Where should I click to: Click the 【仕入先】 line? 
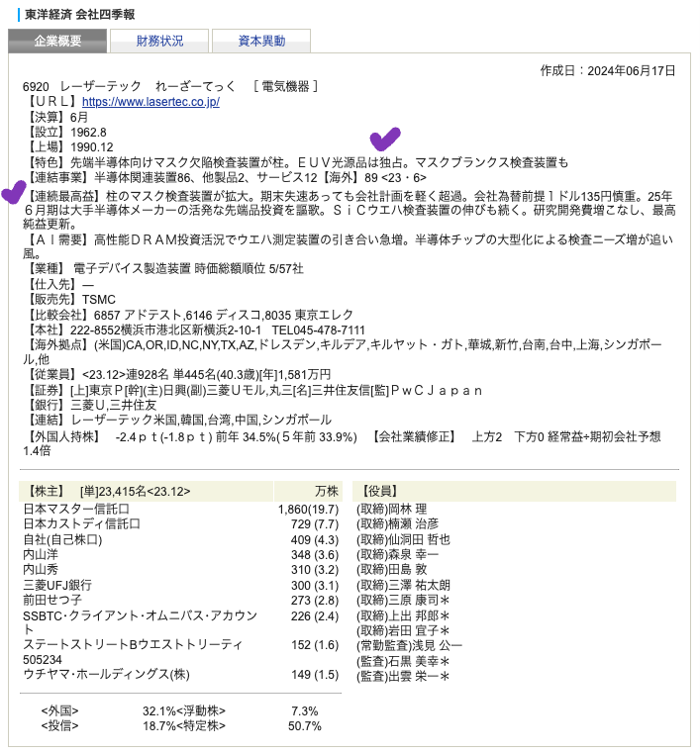point(58,285)
